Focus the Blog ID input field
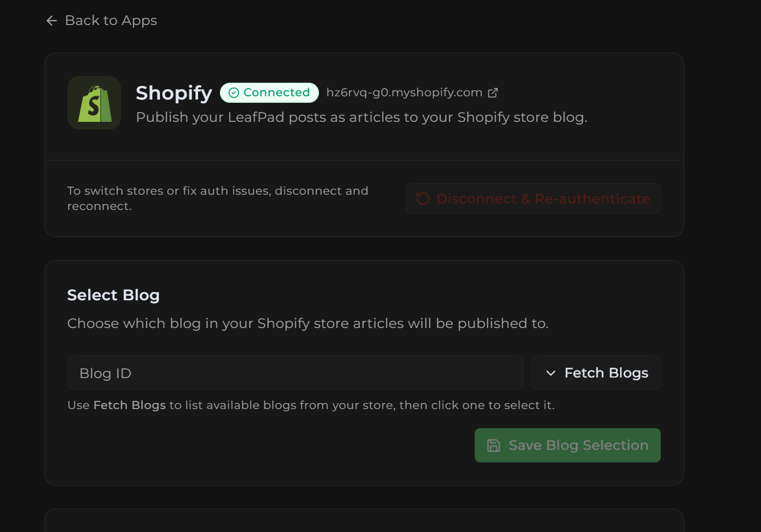761x532 pixels. pos(296,373)
